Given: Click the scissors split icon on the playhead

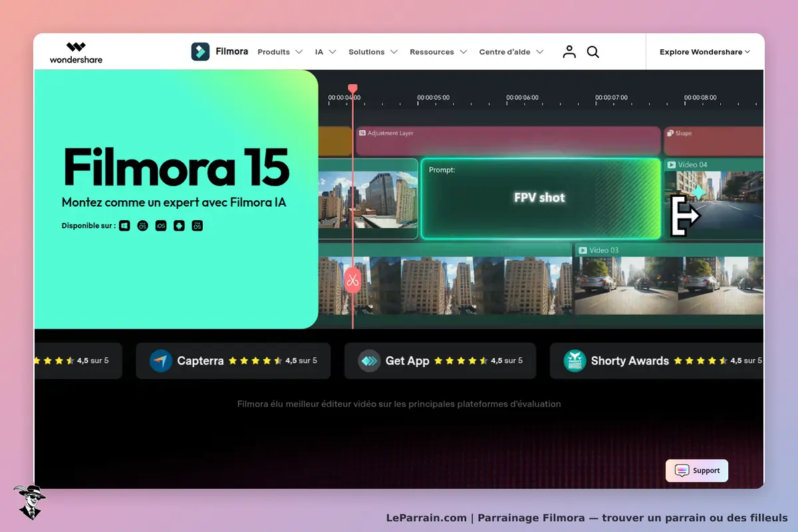Looking at the screenshot, I should (x=352, y=280).
